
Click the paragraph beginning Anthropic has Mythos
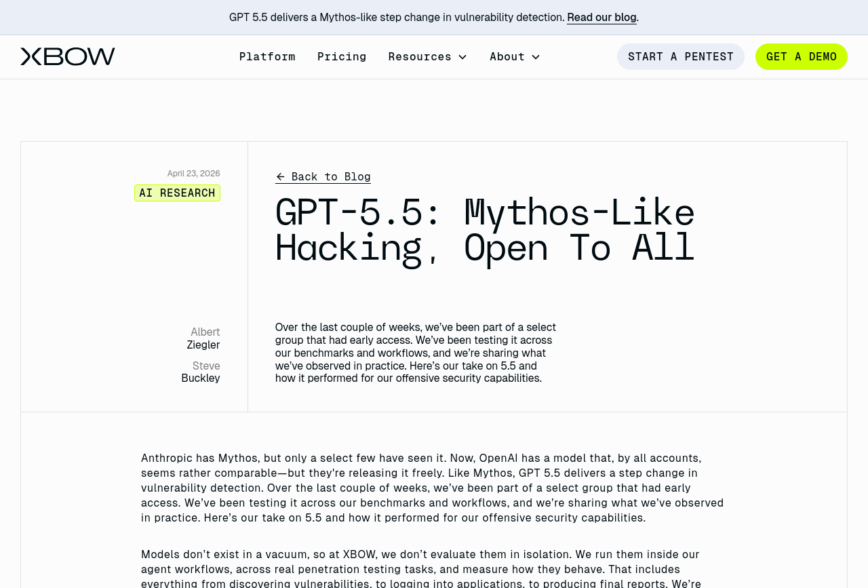point(432,488)
